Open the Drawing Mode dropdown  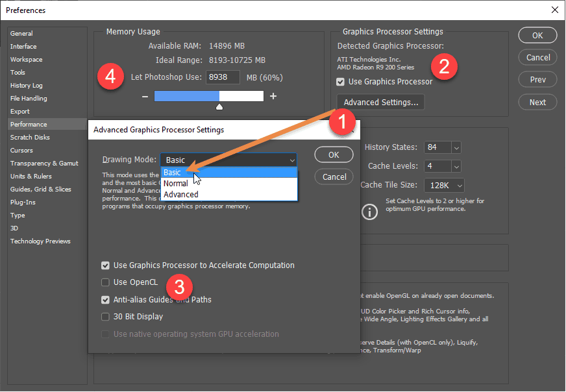click(229, 160)
